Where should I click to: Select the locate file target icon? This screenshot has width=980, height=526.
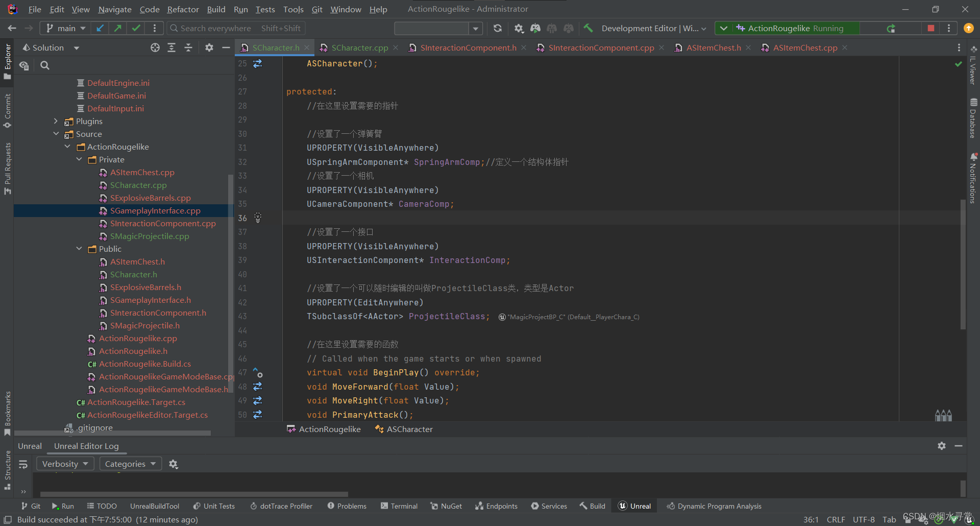pos(155,47)
